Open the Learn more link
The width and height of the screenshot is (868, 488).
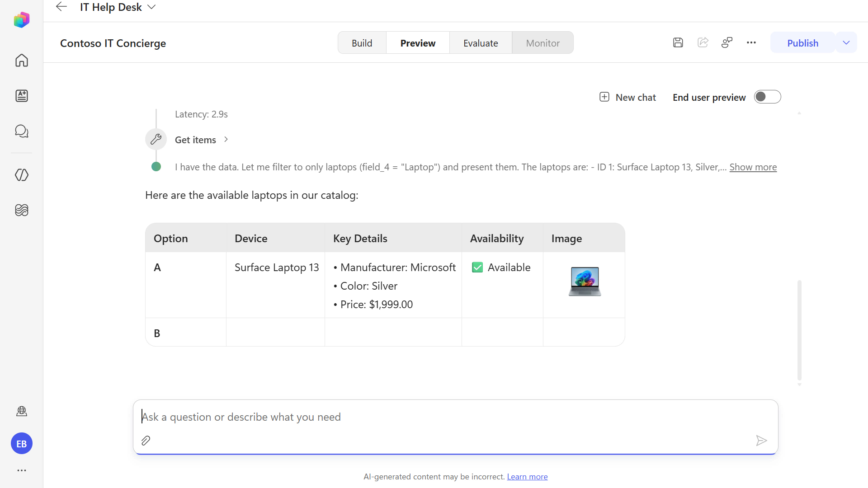[x=527, y=477]
